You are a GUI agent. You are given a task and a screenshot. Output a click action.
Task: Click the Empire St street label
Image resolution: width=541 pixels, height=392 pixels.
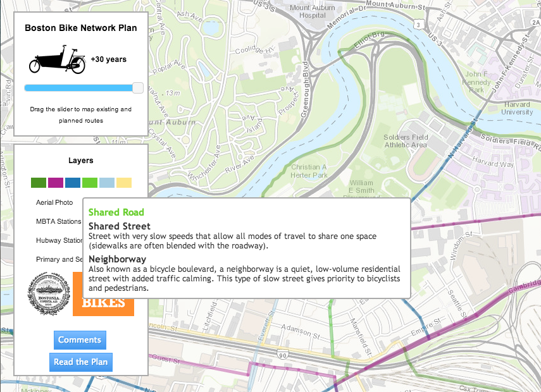click(x=426, y=327)
